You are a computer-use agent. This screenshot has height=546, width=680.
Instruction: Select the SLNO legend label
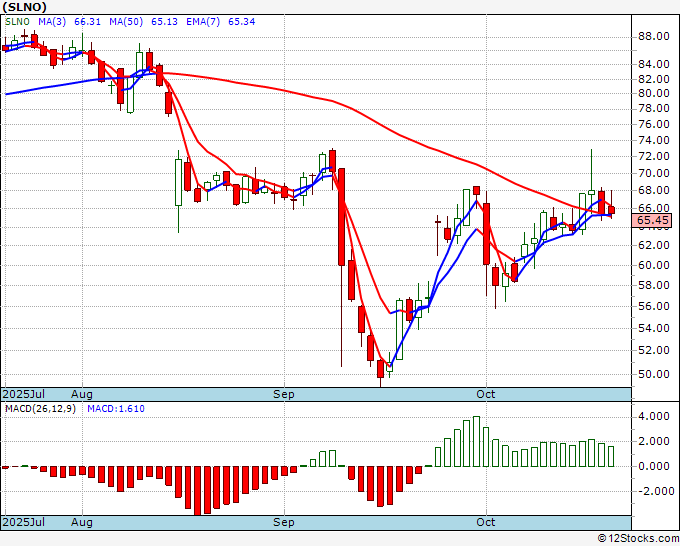coord(17,22)
